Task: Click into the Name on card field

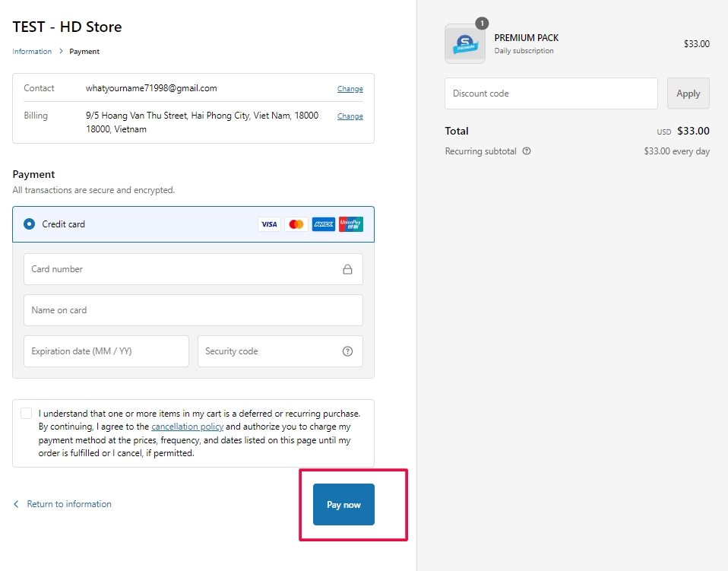Action: point(193,310)
